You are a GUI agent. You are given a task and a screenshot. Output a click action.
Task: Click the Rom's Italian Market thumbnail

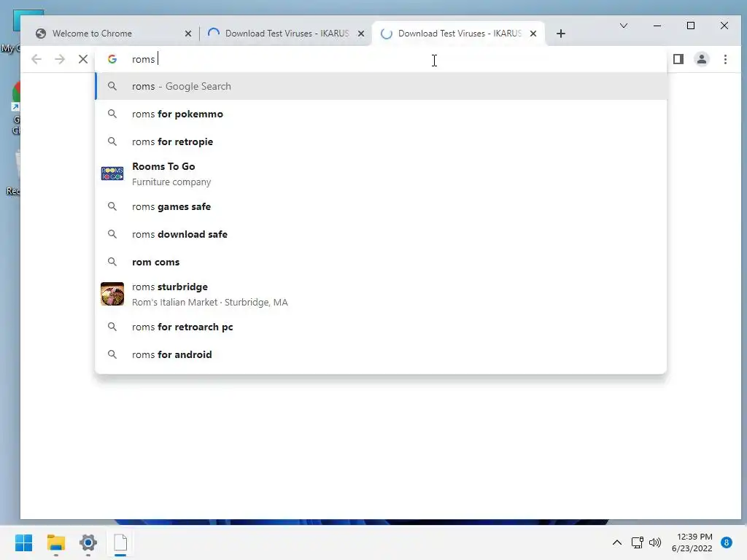[112, 294]
